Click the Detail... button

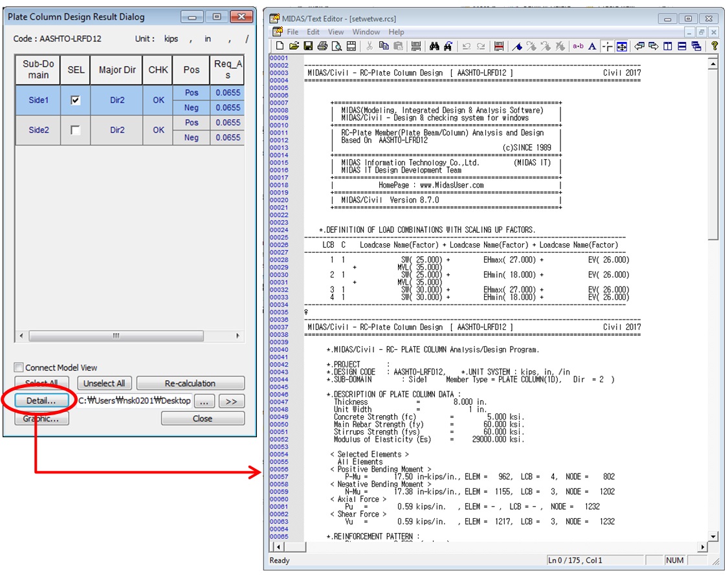(41, 401)
